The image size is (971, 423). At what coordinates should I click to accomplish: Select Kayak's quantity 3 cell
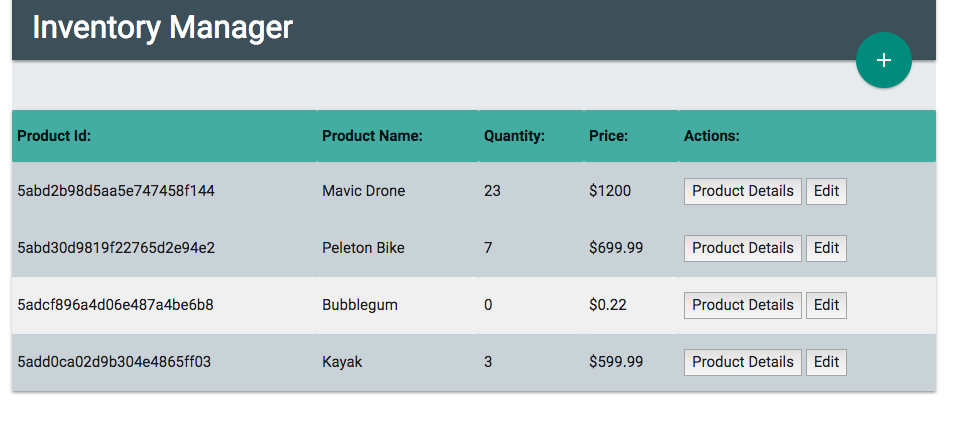click(x=488, y=362)
